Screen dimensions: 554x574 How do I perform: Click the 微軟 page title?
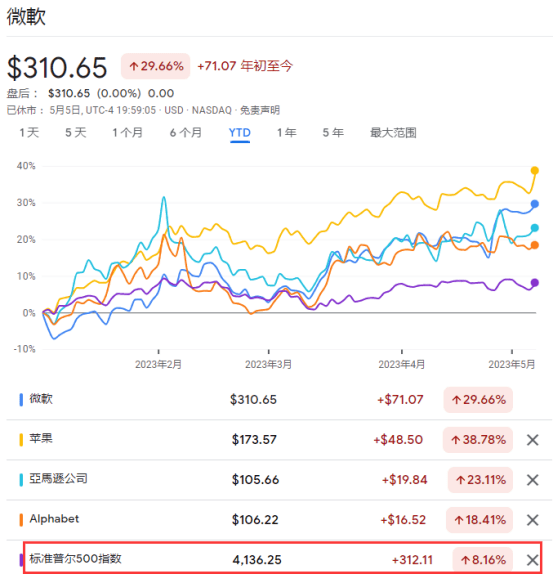26,17
